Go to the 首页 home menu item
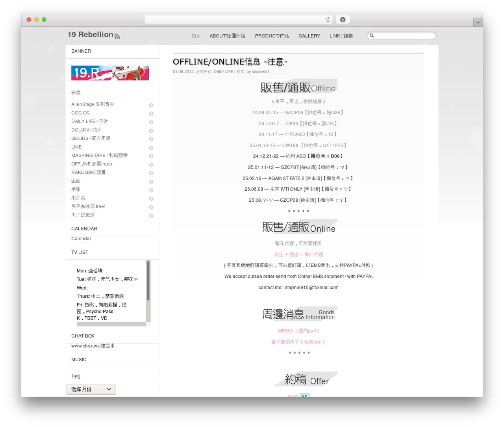The width and height of the screenshot is (504, 427). [196, 36]
